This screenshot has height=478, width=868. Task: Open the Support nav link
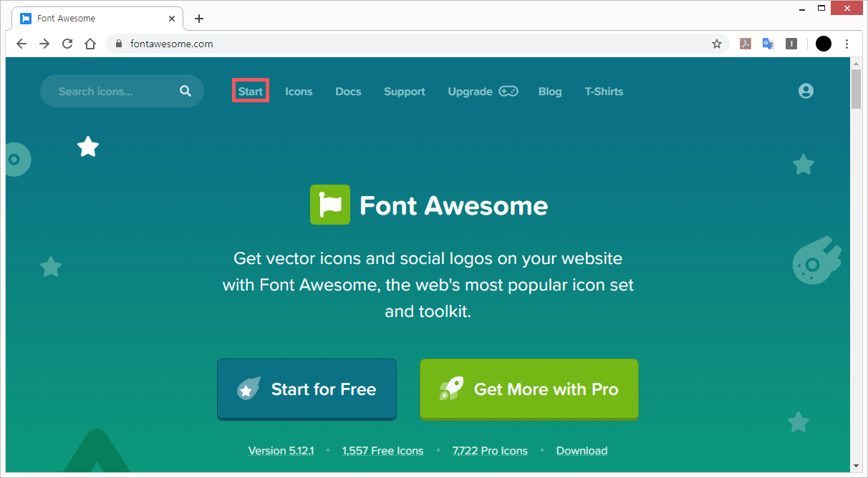[405, 92]
